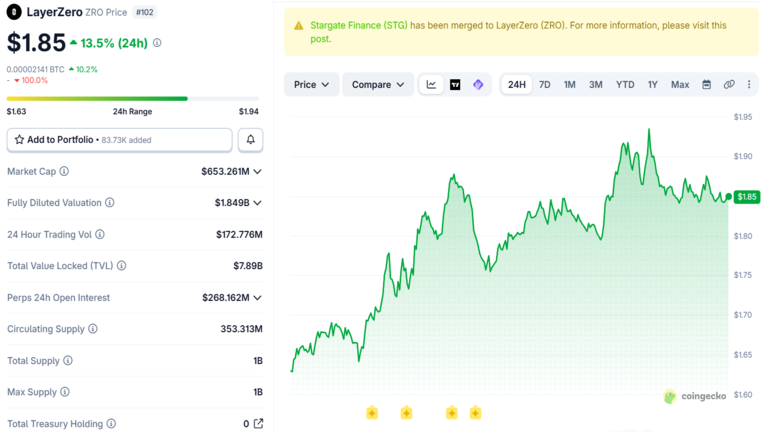Click the $7.89B TVL value
Screen dimensions: 768x432
(x=248, y=266)
